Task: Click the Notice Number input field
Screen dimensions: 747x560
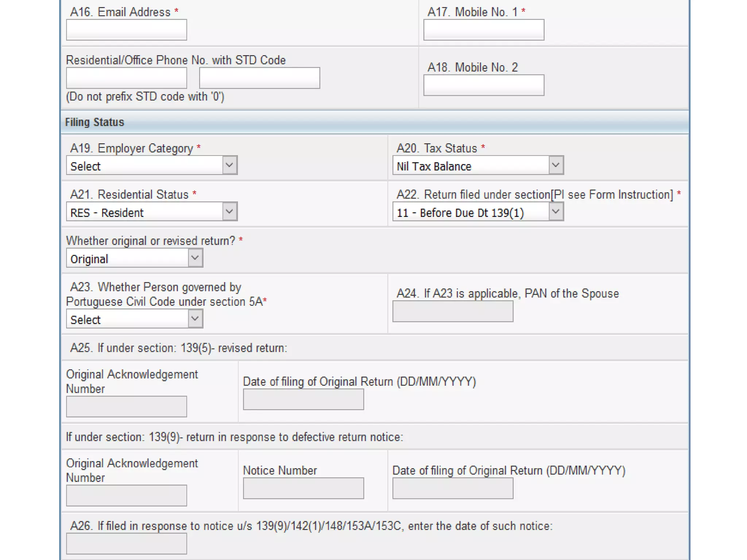Action: tap(303, 488)
